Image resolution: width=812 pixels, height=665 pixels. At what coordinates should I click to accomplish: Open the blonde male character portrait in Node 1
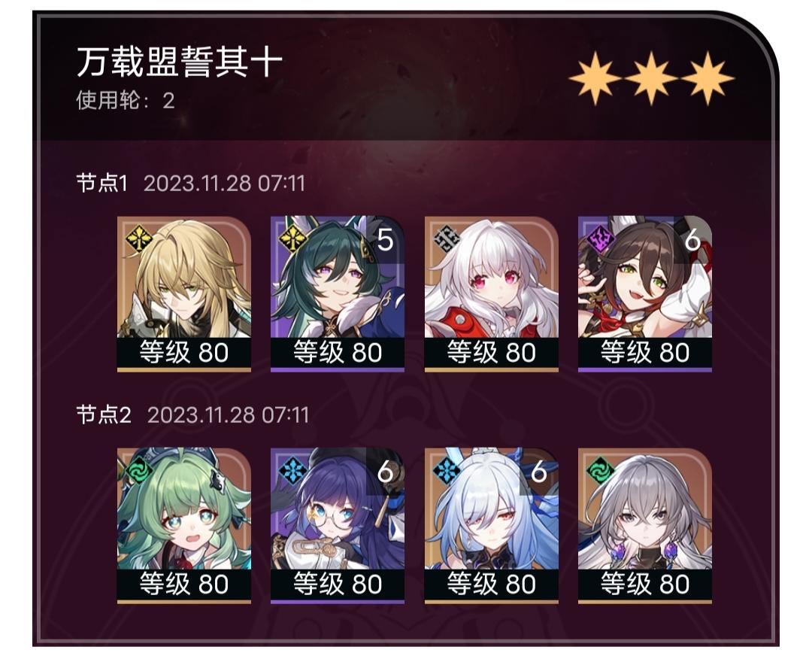tap(184, 294)
